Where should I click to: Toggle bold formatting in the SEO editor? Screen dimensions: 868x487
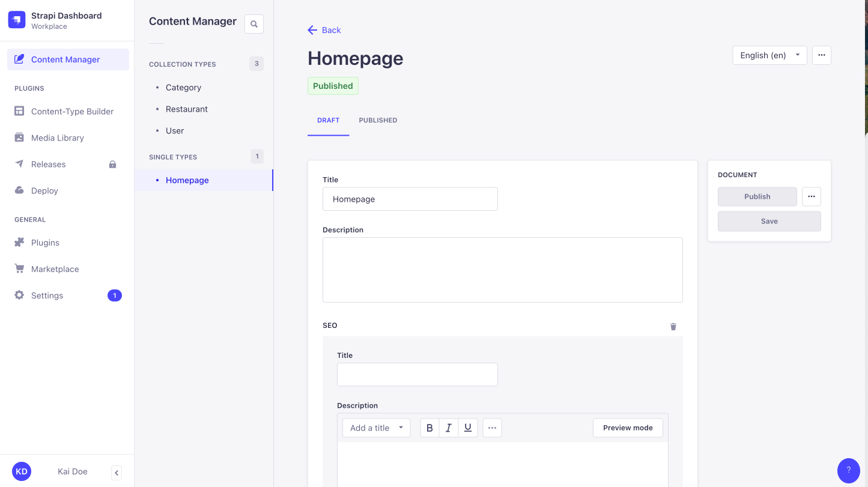(x=429, y=428)
